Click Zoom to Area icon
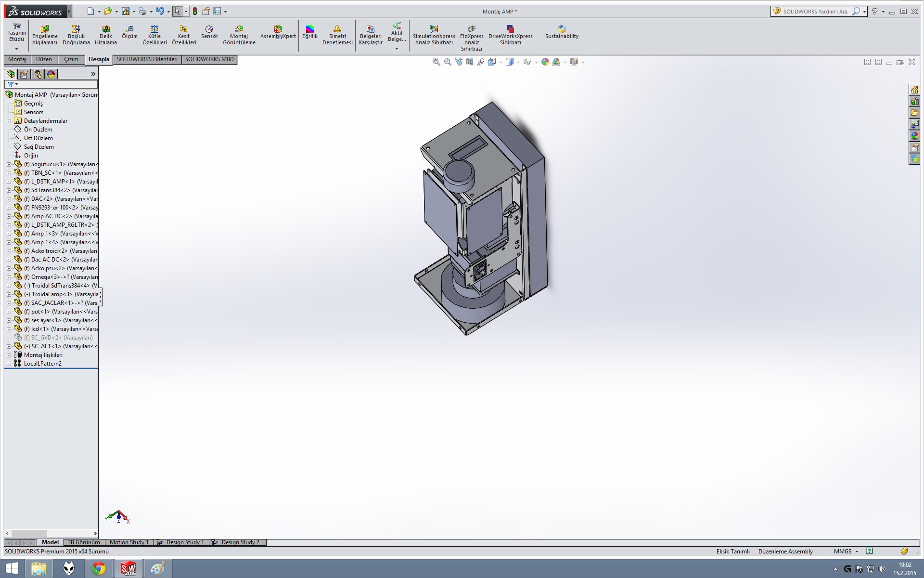The height and width of the screenshot is (578, 924). point(447,62)
